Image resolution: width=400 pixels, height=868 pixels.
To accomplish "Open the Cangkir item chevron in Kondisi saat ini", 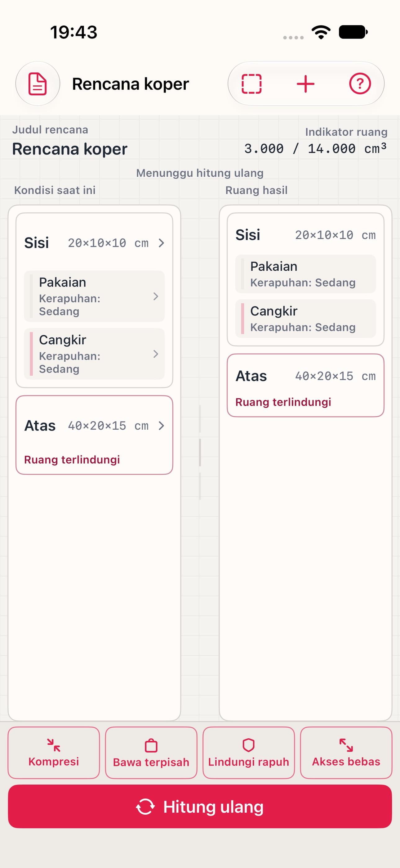I will pyautogui.click(x=156, y=354).
